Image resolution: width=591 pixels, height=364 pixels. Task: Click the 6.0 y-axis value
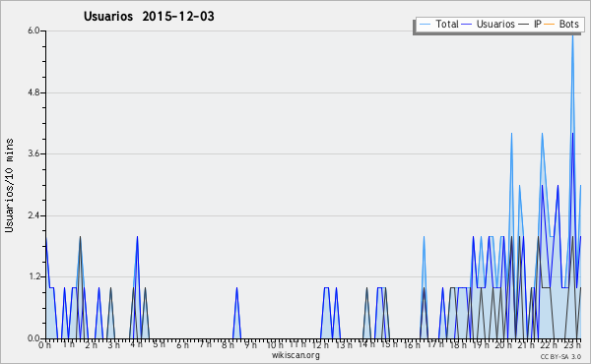(x=33, y=30)
